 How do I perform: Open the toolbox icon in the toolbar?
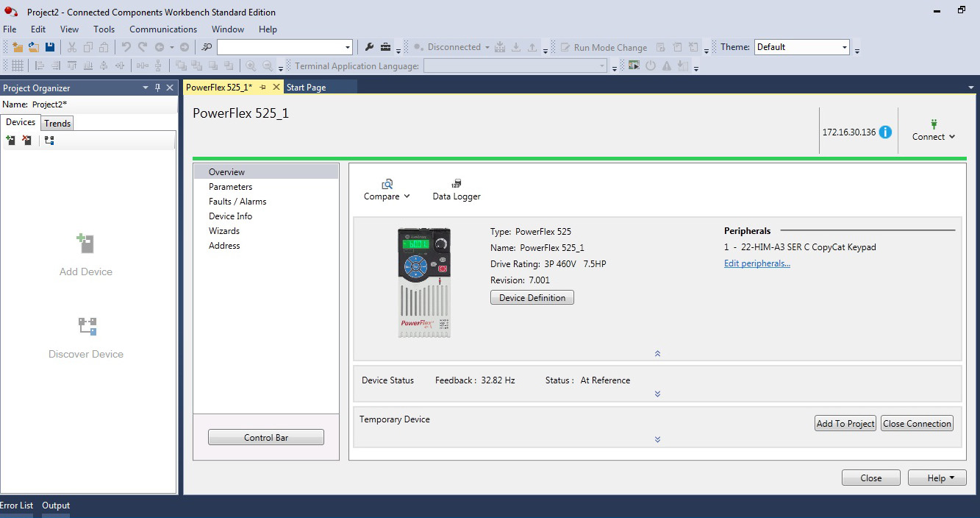tap(385, 47)
